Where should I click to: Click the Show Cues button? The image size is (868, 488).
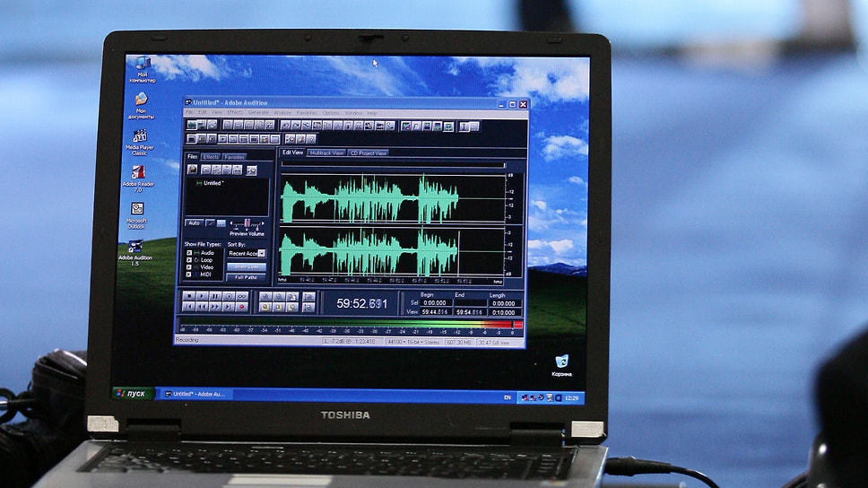coord(247,267)
